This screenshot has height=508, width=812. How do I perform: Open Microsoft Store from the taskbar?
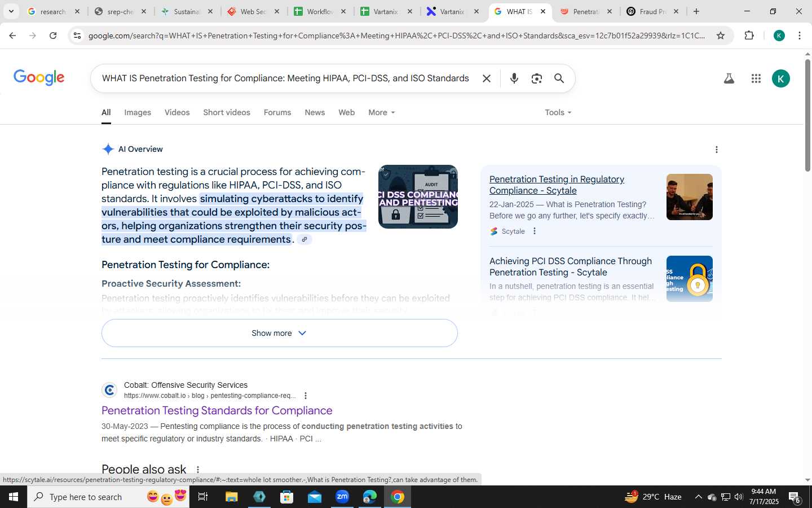point(287,497)
